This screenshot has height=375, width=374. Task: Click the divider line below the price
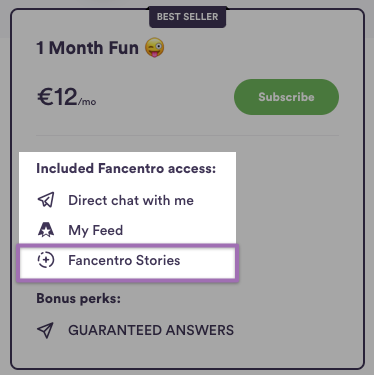point(187,135)
